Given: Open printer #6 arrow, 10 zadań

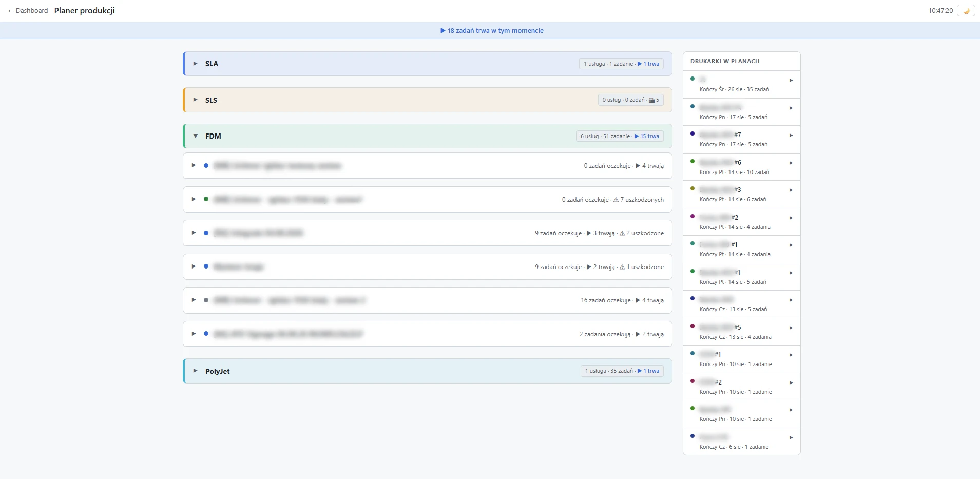Looking at the screenshot, I should click(x=791, y=163).
